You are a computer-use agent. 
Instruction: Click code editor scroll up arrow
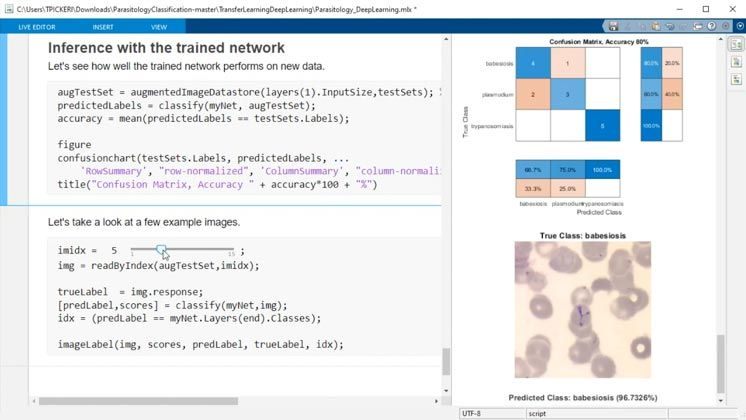point(446,39)
